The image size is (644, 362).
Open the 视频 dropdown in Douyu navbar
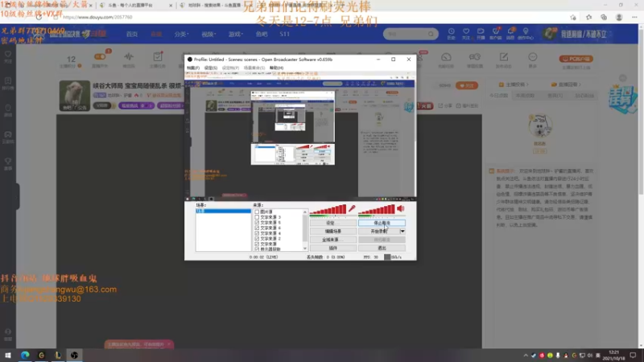coord(208,34)
